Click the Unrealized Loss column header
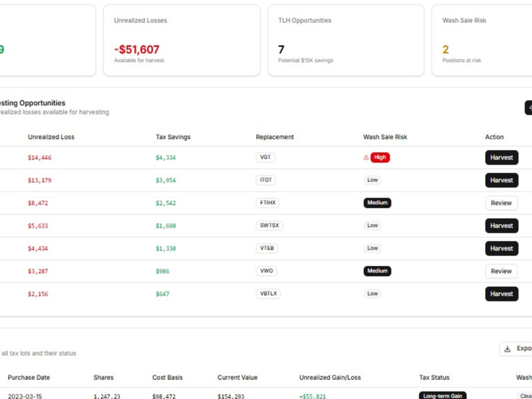 click(x=51, y=137)
